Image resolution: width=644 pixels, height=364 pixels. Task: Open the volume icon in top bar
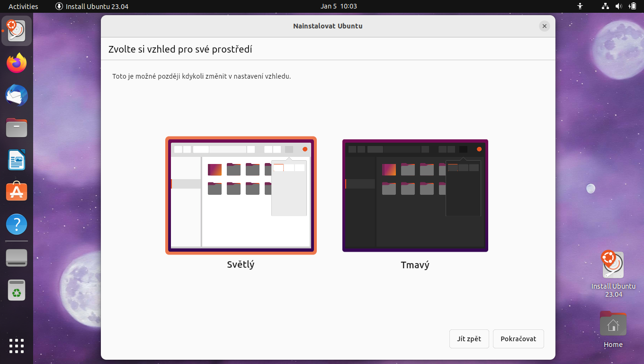(x=618, y=6)
